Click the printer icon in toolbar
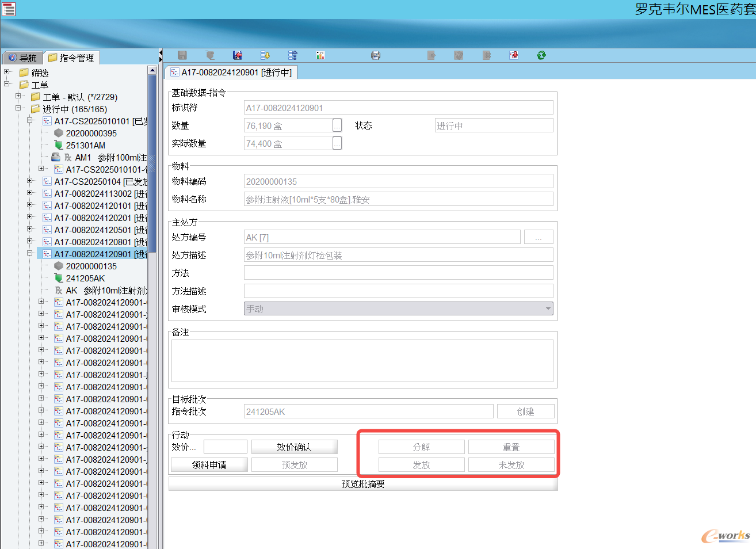 coord(376,55)
